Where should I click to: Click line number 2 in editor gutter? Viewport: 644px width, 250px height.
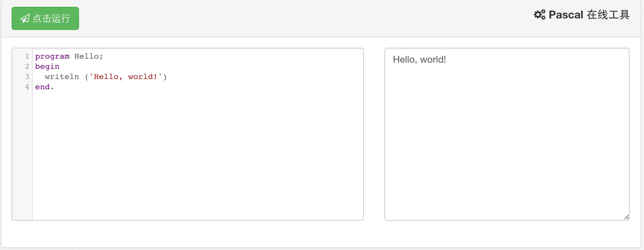pyautogui.click(x=27, y=66)
